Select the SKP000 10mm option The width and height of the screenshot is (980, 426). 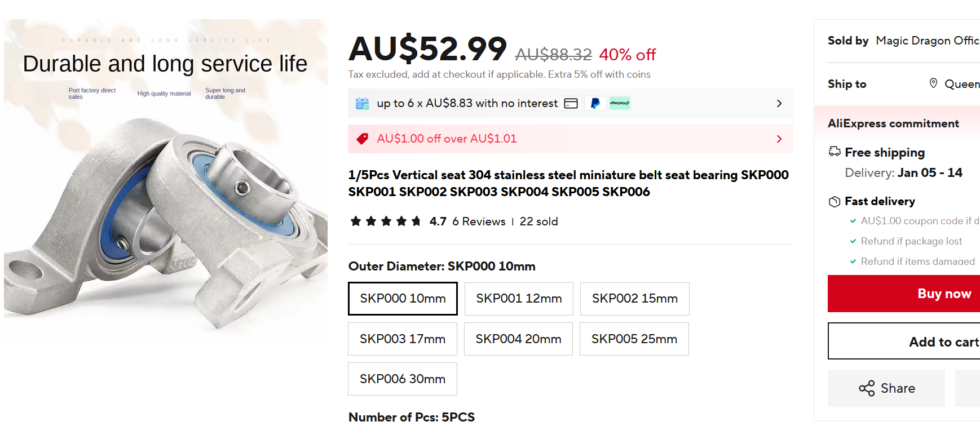pyautogui.click(x=403, y=299)
